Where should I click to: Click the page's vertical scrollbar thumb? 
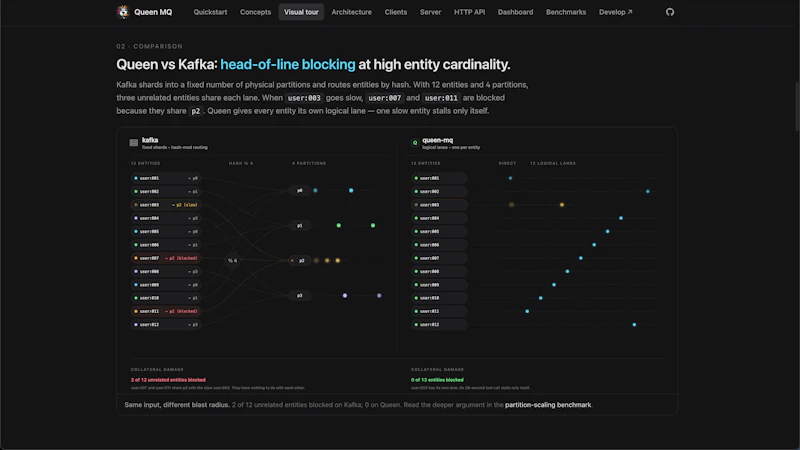pyautogui.click(x=796, y=106)
